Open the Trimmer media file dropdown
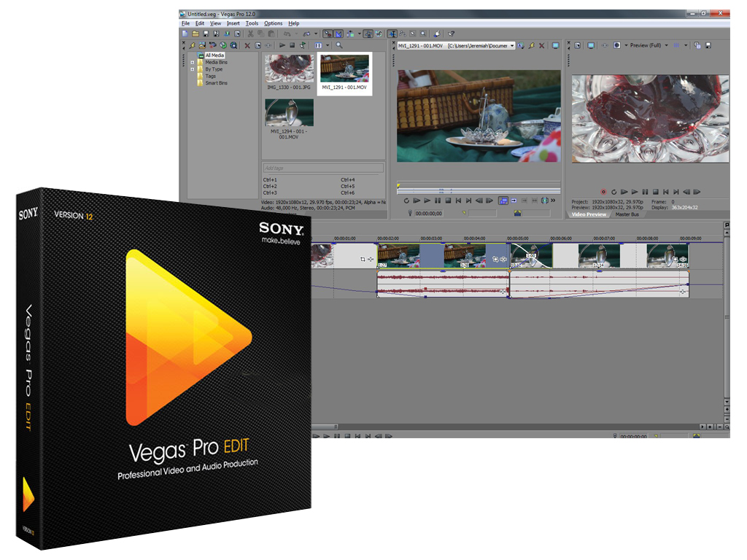747x560 pixels. coord(512,45)
